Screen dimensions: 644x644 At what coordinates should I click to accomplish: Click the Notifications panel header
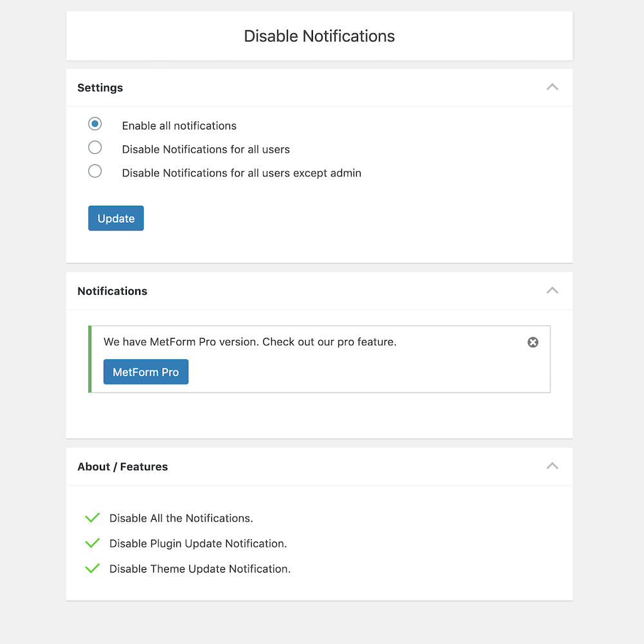coord(112,290)
